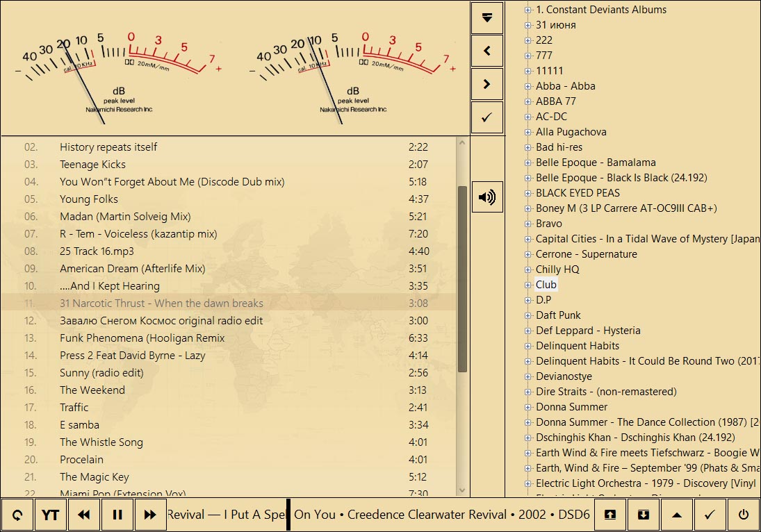This screenshot has height=532, width=761.
Task: Click the power button icon
Action: 744,515
